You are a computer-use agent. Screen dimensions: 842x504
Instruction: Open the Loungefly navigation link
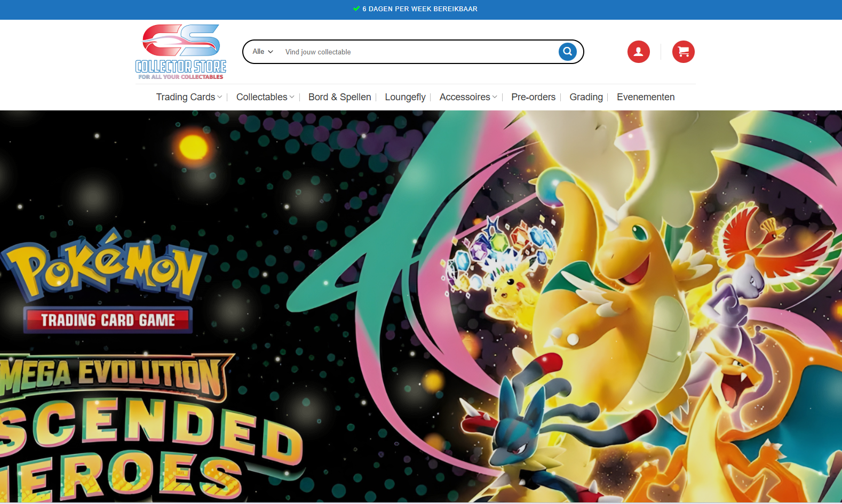pos(405,97)
